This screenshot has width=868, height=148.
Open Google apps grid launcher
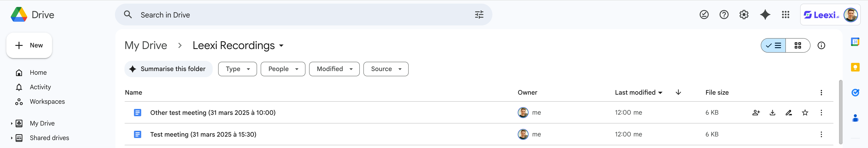pos(785,15)
